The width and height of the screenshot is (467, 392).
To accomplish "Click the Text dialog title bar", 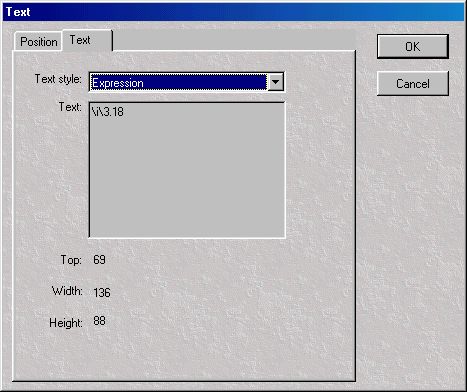I will click(x=233, y=12).
